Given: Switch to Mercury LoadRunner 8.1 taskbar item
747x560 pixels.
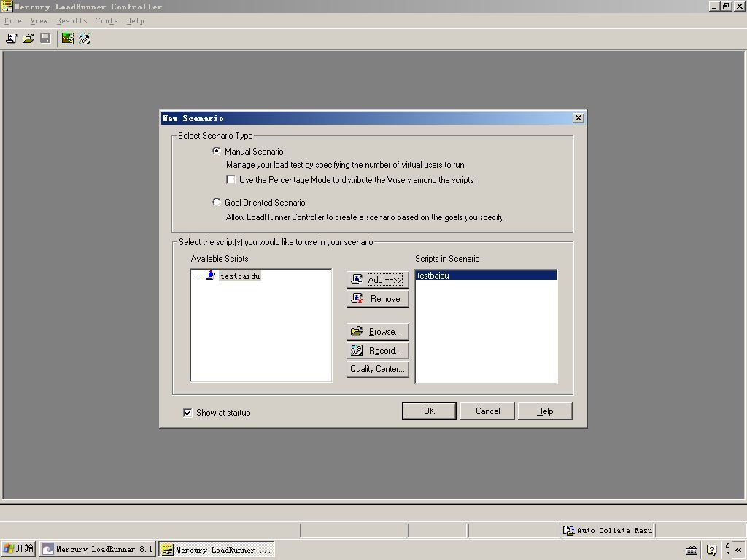Looking at the screenshot, I should (98, 549).
